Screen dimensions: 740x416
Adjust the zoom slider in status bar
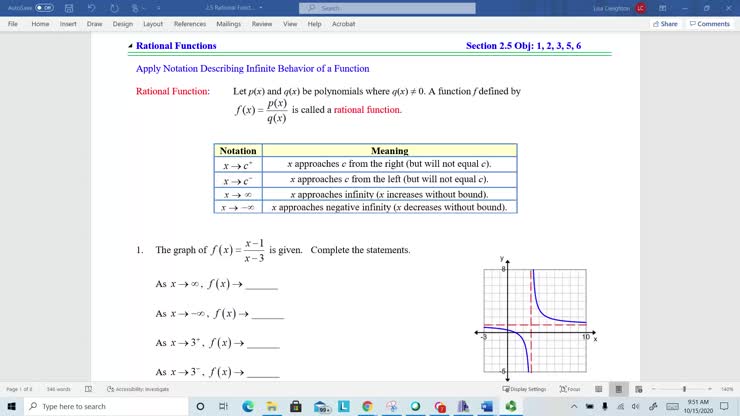[684, 389]
